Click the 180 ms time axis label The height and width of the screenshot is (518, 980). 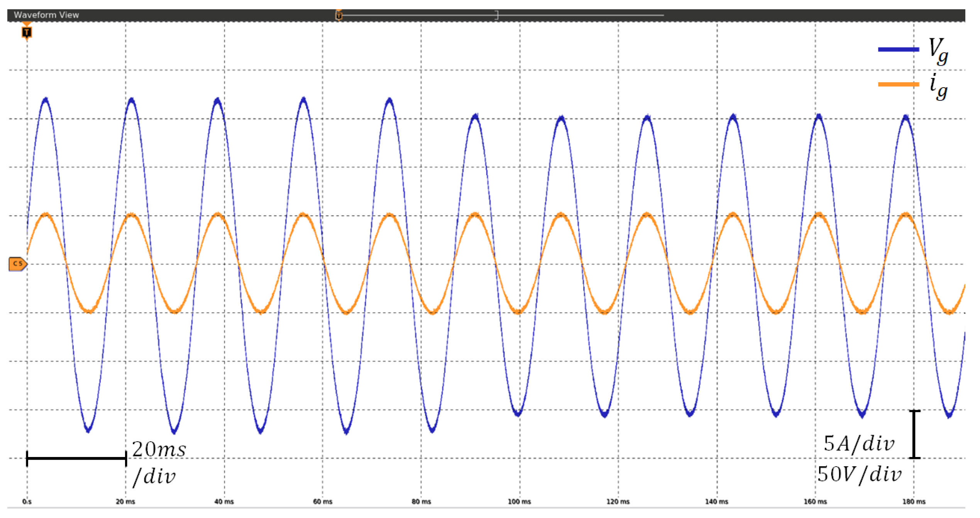914,502
